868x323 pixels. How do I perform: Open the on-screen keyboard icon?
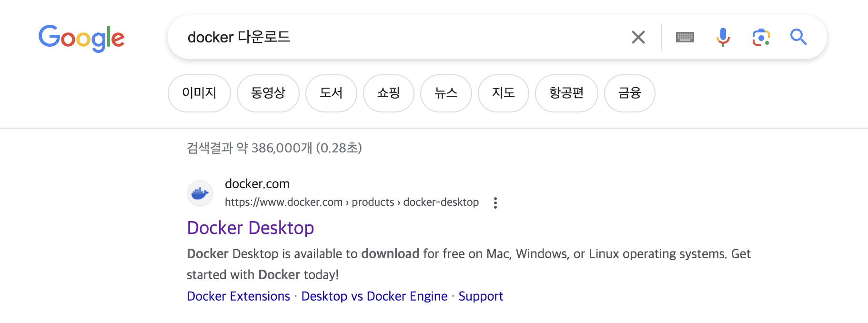click(685, 37)
